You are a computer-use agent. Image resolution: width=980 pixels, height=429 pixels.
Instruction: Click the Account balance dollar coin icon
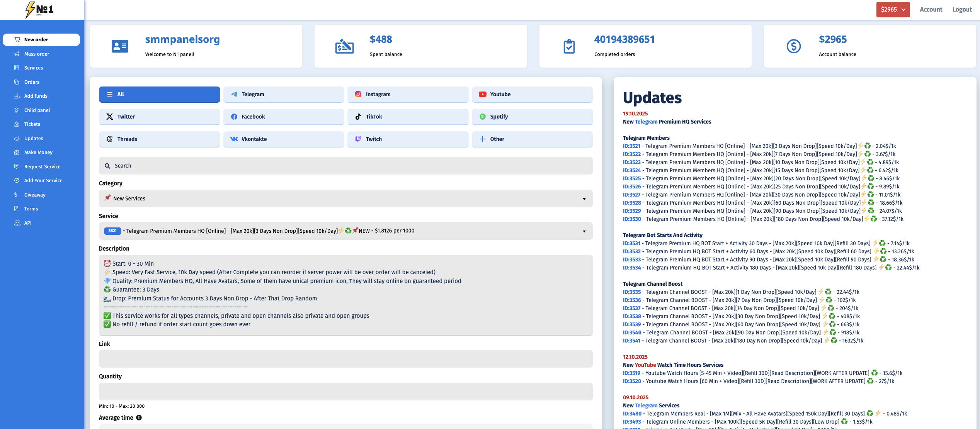click(x=793, y=46)
